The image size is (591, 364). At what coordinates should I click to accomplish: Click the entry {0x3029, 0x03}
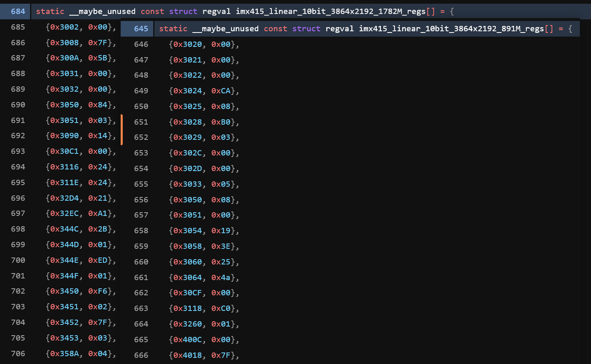point(204,137)
